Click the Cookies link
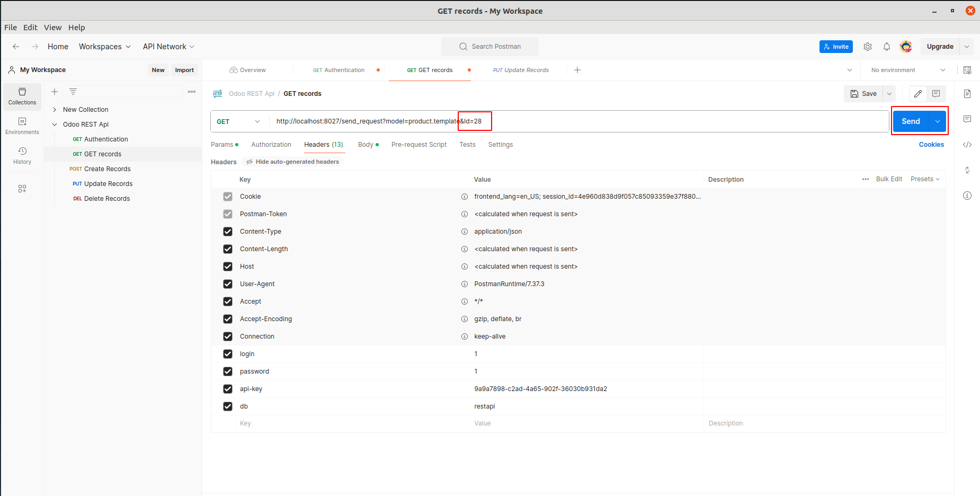Viewport: 980px width, 496px height. pyautogui.click(x=931, y=145)
